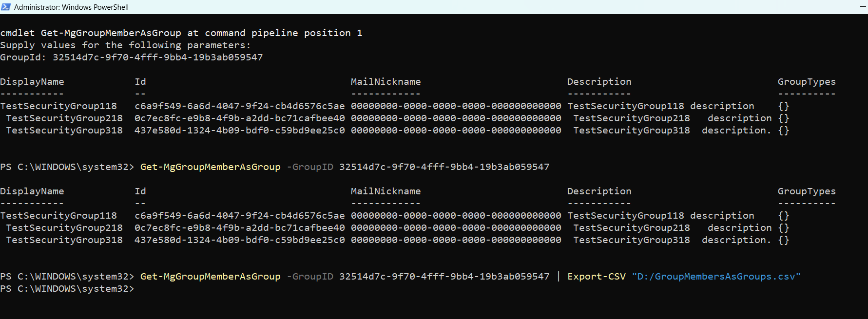This screenshot has width=868, height=319.
Task: Click the Supply values for the following parameters line
Action: click(x=125, y=45)
